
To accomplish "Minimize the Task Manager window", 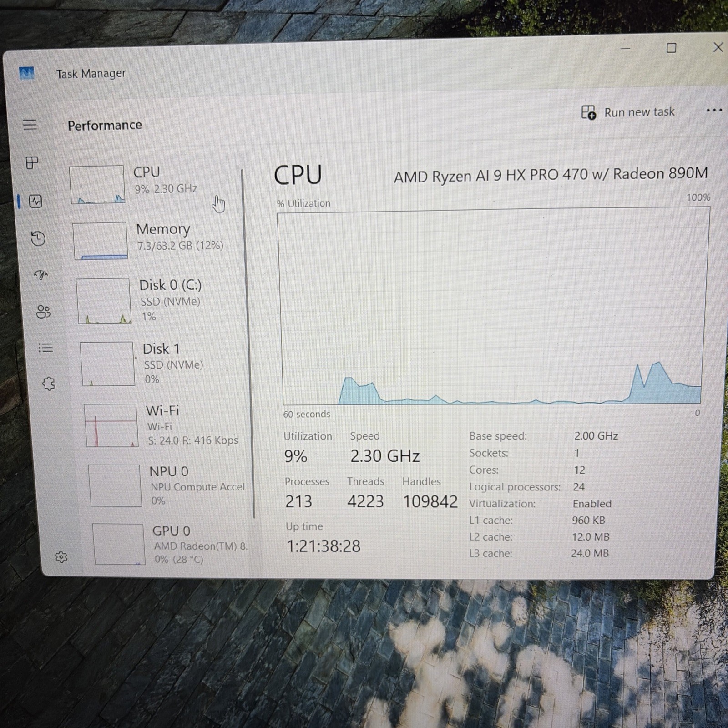I will pos(625,48).
